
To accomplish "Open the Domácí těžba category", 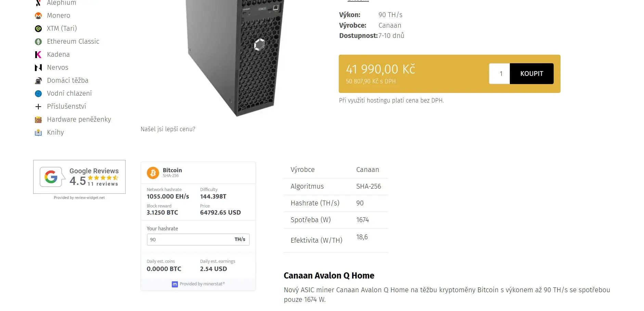I will click(x=67, y=81).
